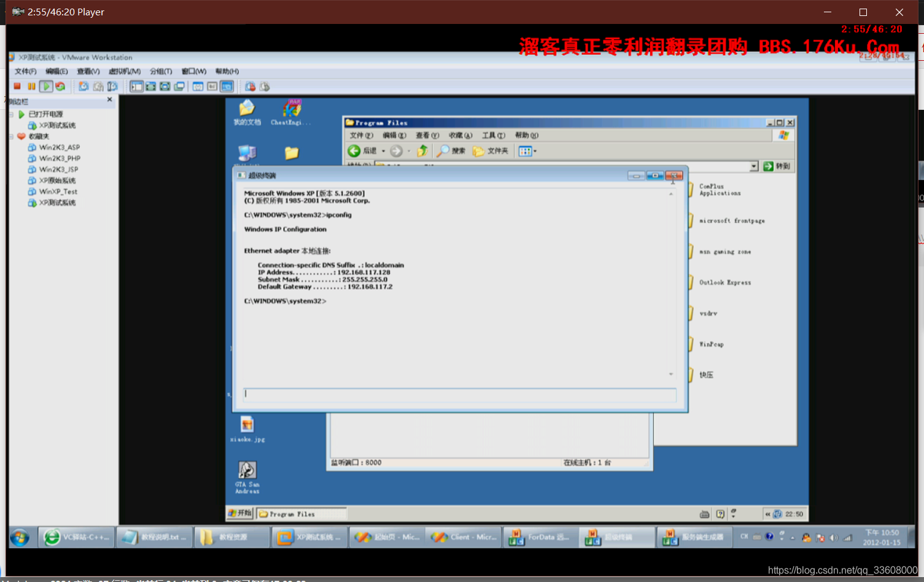Screen dimensions: 924x582
Task: Select the WinPcap folder
Action: pos(711,344)
